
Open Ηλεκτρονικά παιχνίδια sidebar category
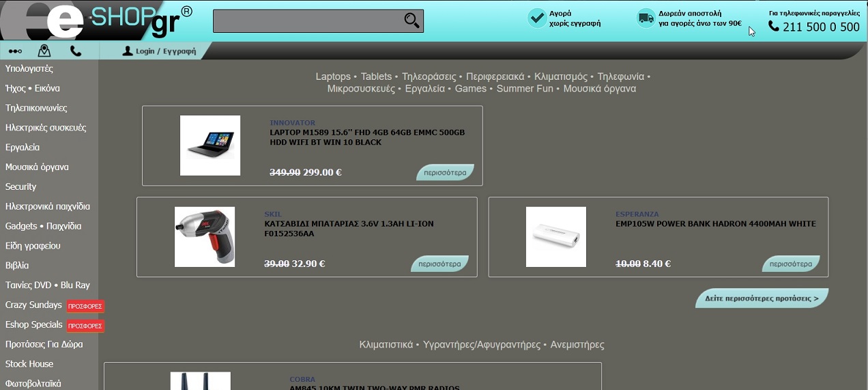coord(48,206)
